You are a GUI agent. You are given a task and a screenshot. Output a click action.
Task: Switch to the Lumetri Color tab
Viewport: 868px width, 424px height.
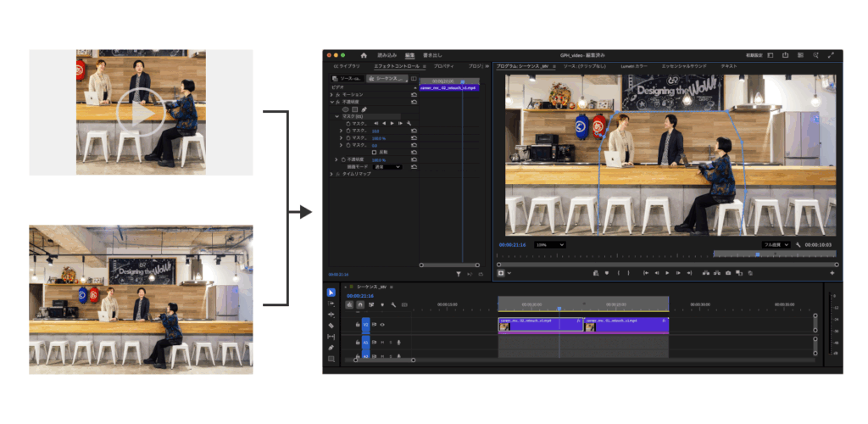click(635, 65)
